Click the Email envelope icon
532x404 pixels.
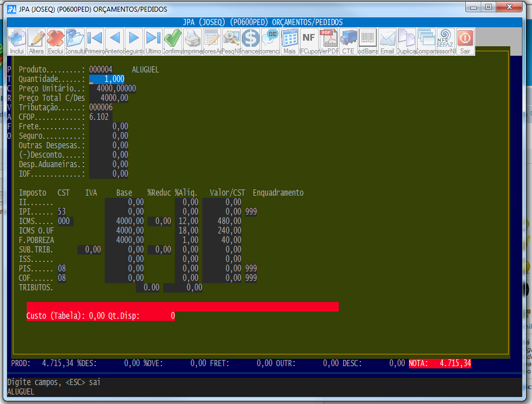pos(387,42)
